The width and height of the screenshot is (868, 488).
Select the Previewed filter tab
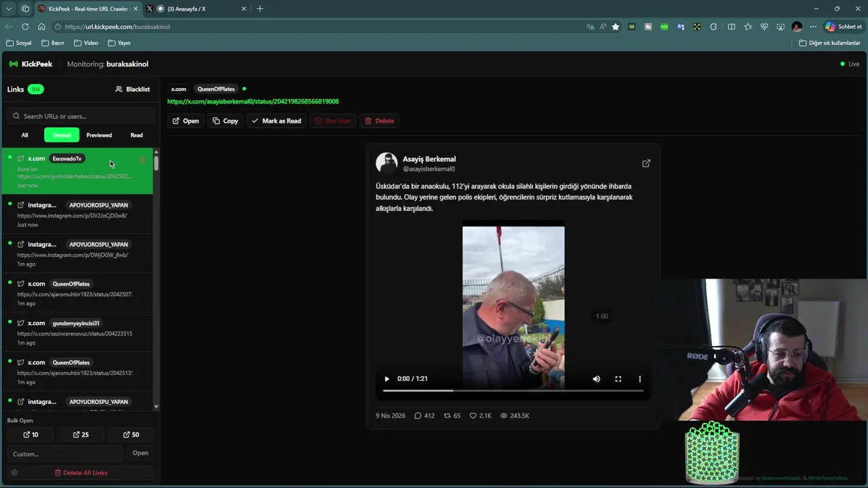click(x=99, y=135)
